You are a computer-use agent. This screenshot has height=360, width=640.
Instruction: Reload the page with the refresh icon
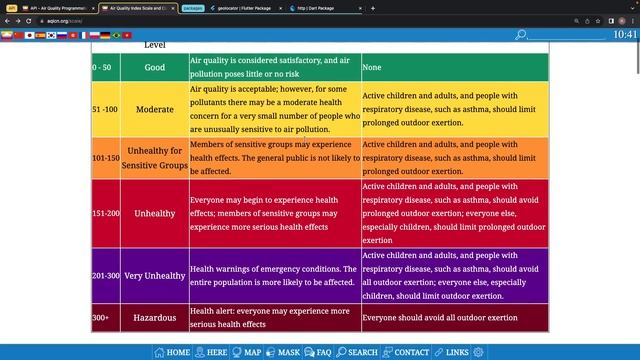(29, 21)
